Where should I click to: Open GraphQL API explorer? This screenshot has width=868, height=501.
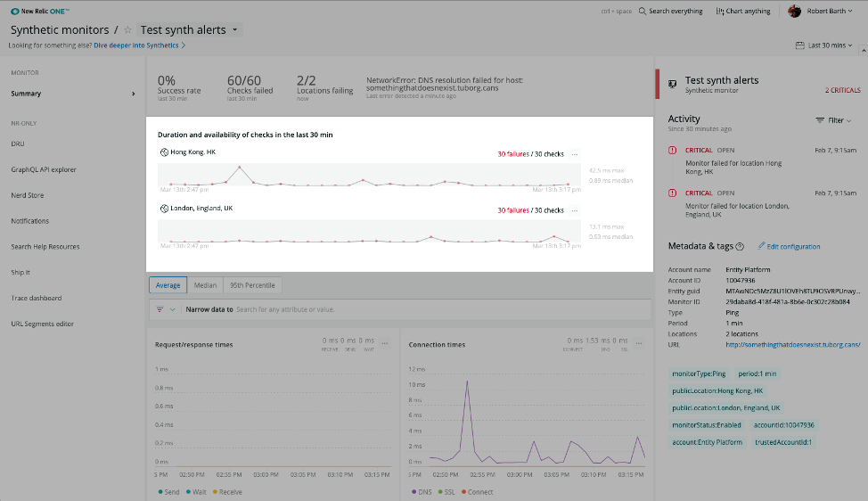click(43, 170)
